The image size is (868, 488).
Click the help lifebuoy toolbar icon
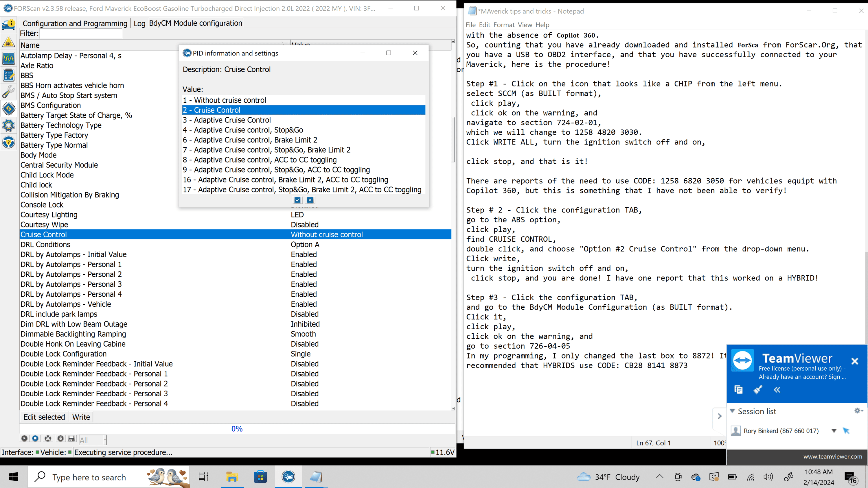click(x=48, y=439)
